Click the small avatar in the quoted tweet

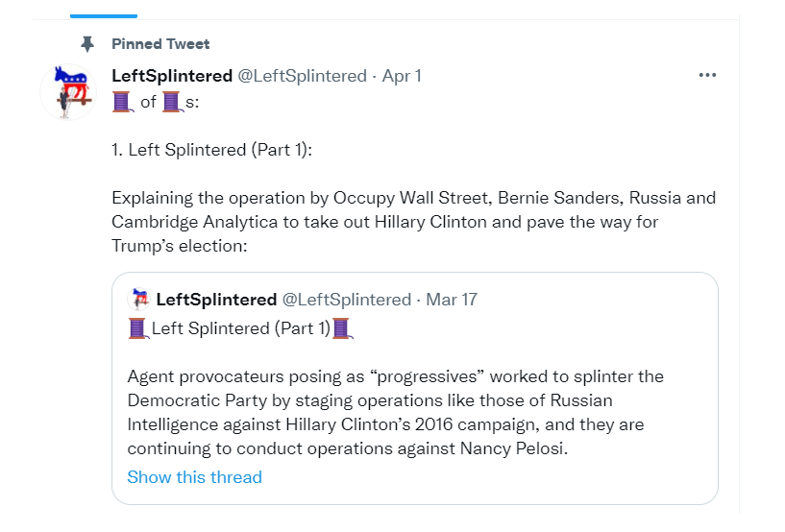pos(139,300)
